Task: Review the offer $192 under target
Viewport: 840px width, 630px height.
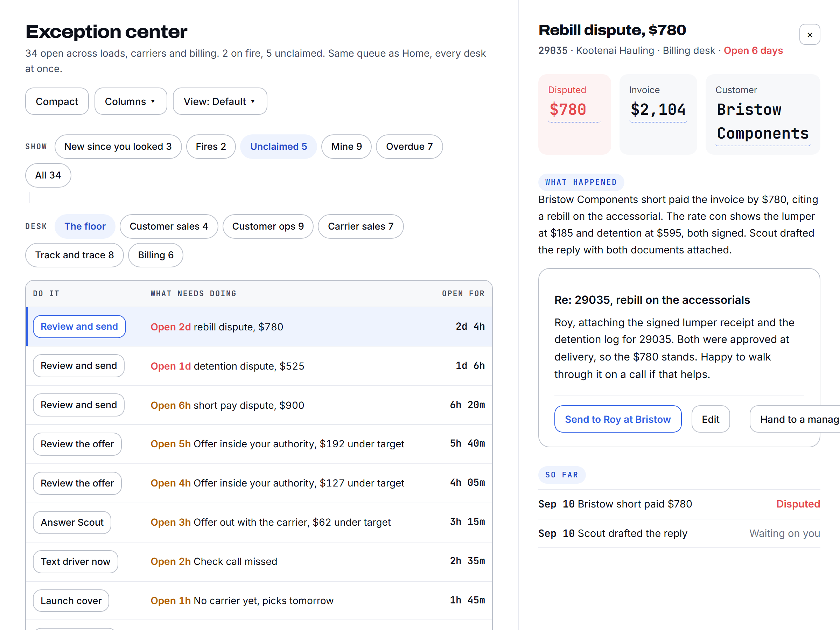Action: pos(77,444)
